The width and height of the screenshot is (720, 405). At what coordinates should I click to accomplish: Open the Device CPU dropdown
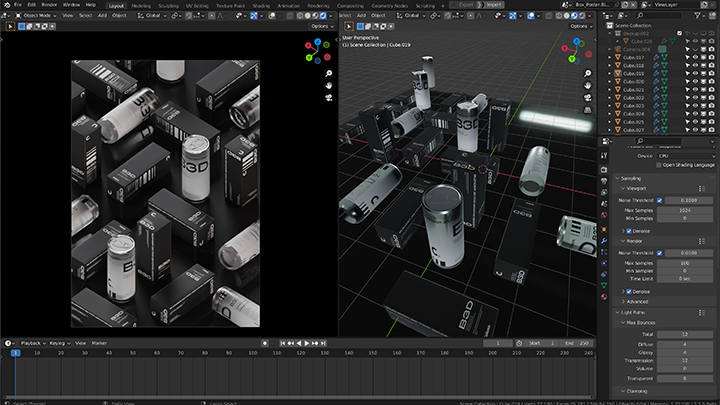coord(686,156)
